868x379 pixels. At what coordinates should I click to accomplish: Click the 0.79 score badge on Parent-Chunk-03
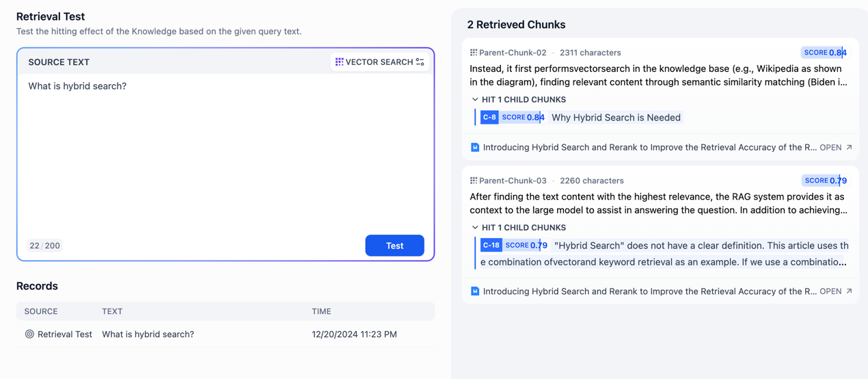click(824, 181)
